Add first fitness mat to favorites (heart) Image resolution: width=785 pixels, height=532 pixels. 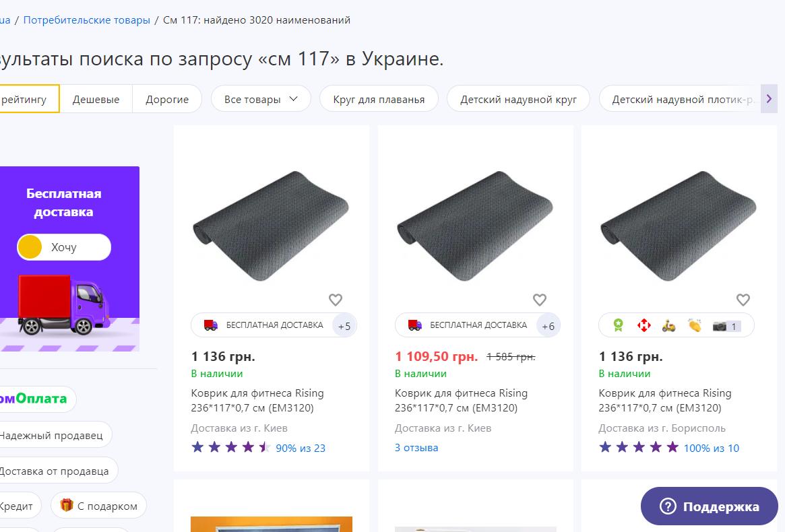click(335, 300)
